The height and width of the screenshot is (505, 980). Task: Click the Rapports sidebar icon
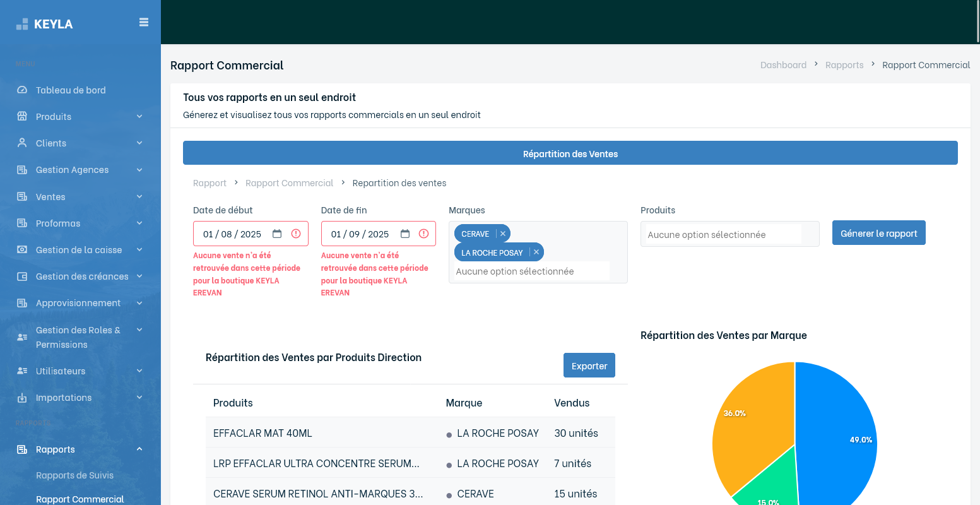(x=22, y=449)
